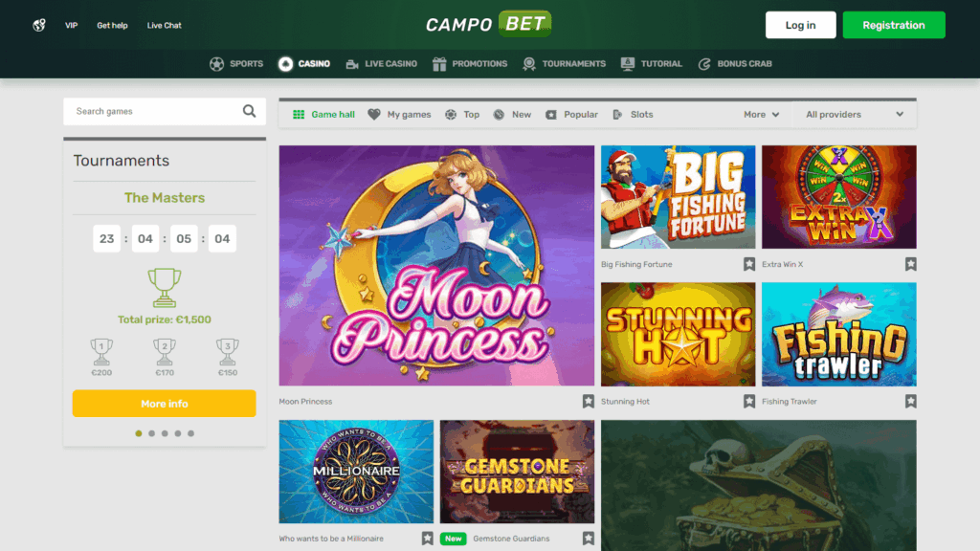
Task: Open the Tutorial section
Action: [652, 64]
